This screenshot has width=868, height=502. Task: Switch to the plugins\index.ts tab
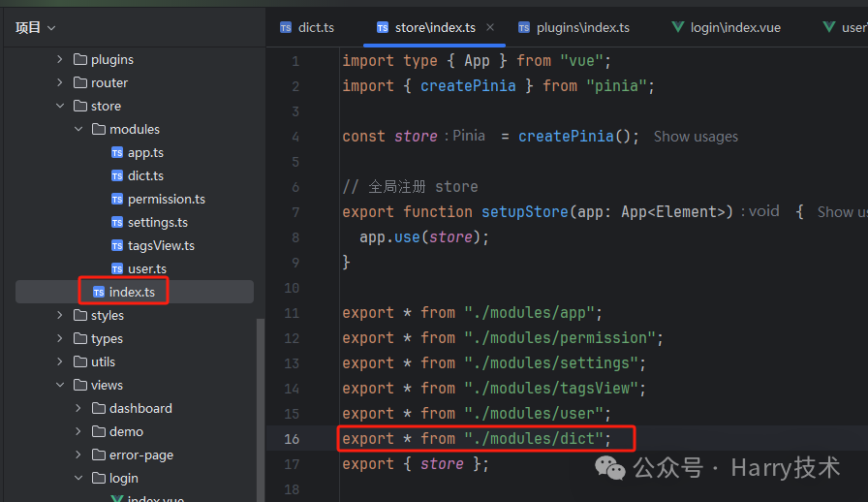pos(573,28)
